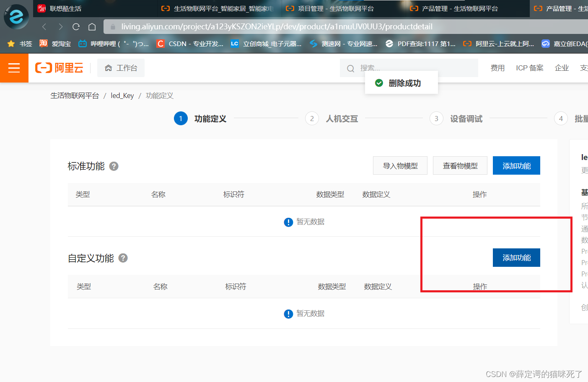Click the Aliyun logo
The width and height of the screenshot is (588, 382).
click(x=59, y=68)
